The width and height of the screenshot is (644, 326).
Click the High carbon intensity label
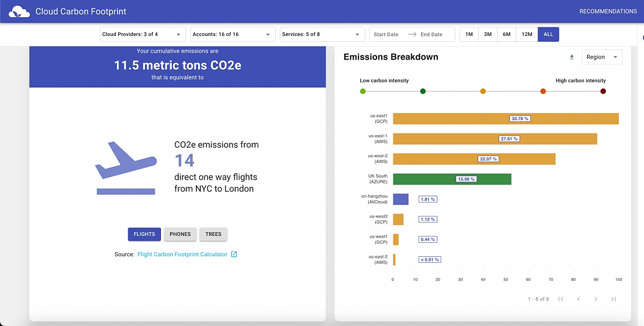581,80
